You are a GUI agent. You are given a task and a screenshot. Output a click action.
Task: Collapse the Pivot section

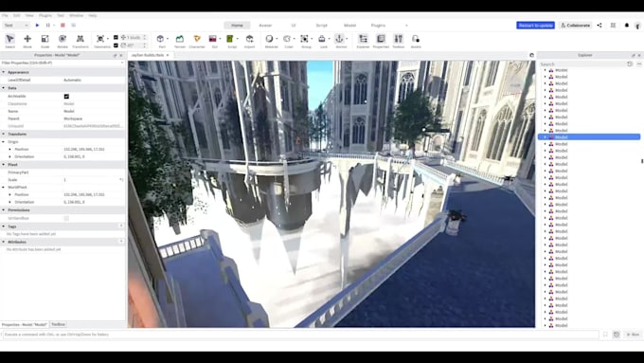pyautogui.click(x=4, y=164)
